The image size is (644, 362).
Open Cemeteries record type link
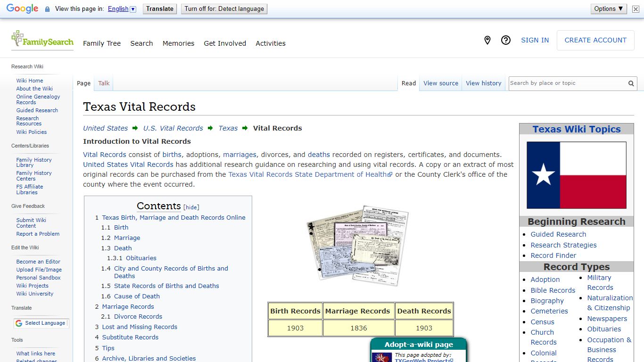(x=549, y=311)
